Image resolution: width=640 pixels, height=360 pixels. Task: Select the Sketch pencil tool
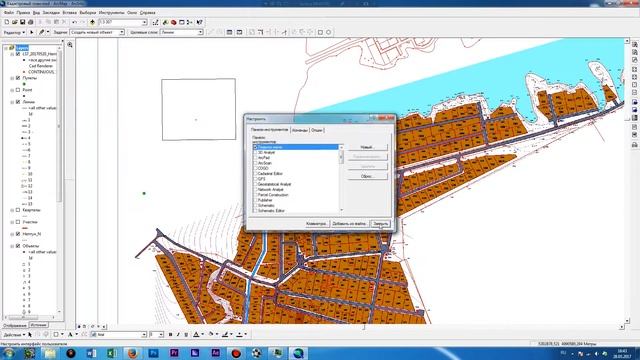42,32
